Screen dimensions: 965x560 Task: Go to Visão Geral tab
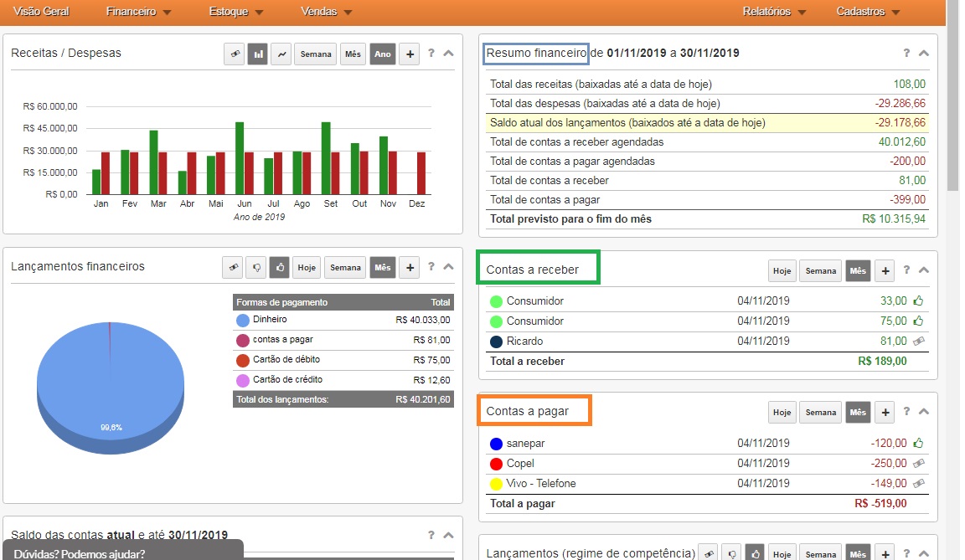coord(41,12)
